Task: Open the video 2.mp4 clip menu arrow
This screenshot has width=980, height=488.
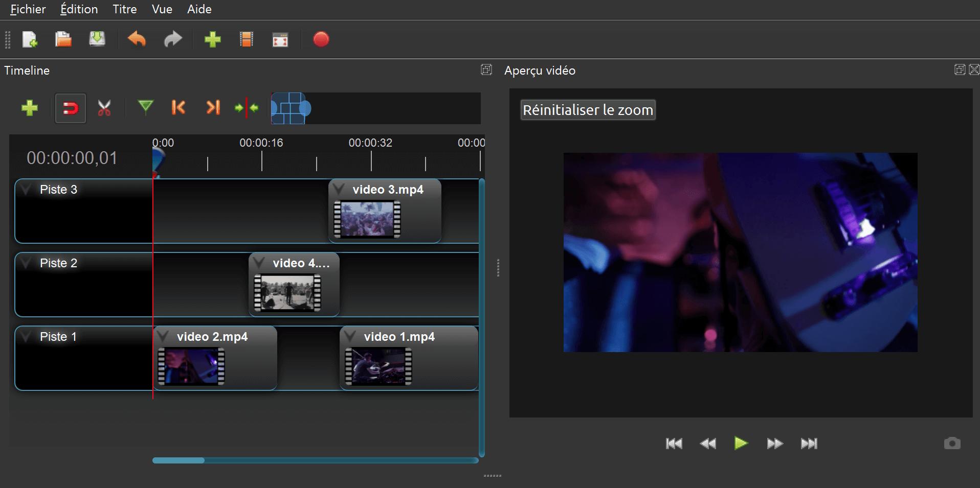Action: click(x=163, y=337)
